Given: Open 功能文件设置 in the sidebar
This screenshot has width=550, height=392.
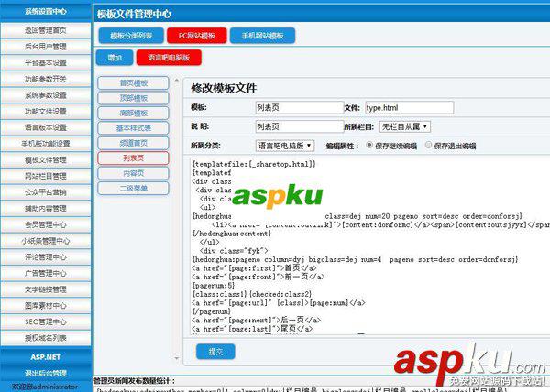Looking at the screenshot, I should coord(46,112).
